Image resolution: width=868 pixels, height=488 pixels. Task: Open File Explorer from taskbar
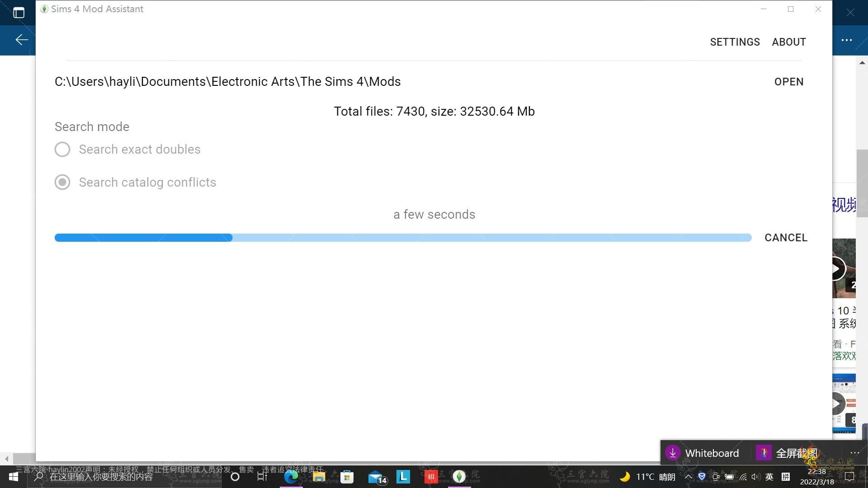(319, 477)
